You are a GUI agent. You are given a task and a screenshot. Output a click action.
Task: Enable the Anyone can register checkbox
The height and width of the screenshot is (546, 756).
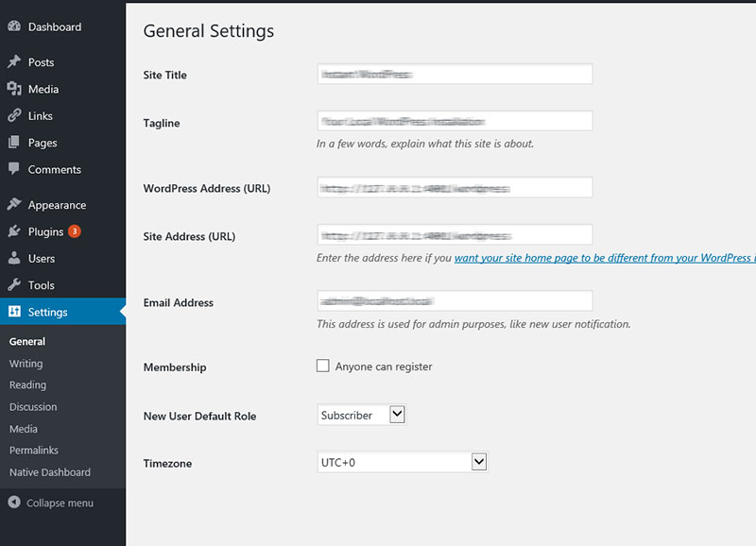click(x=323, y=366)
